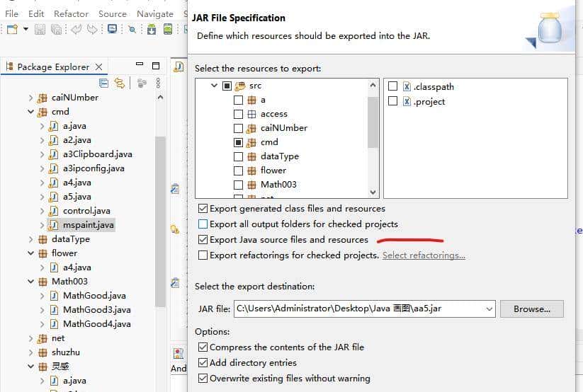
Task: Expand the caiNUmber package in Package Explorer
Action: (x=31, y=98)
